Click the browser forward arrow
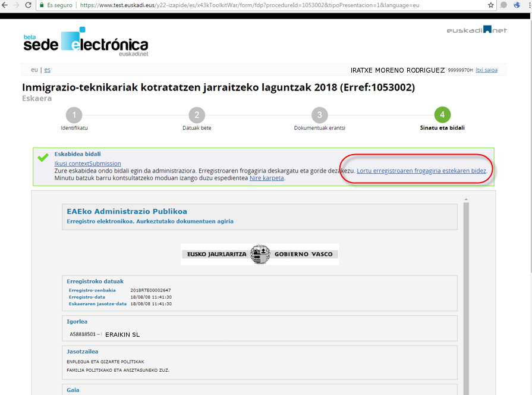 pyautogui.click(x=17, y=5)
